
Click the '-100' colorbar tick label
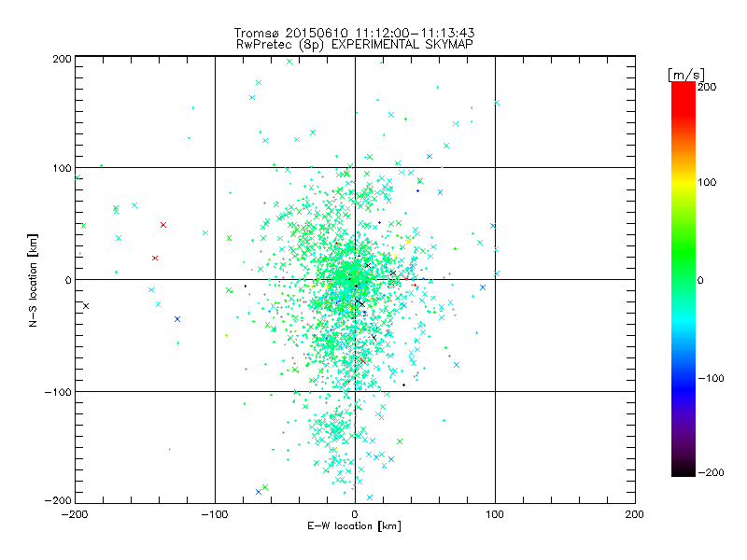[x=711, y=378]
